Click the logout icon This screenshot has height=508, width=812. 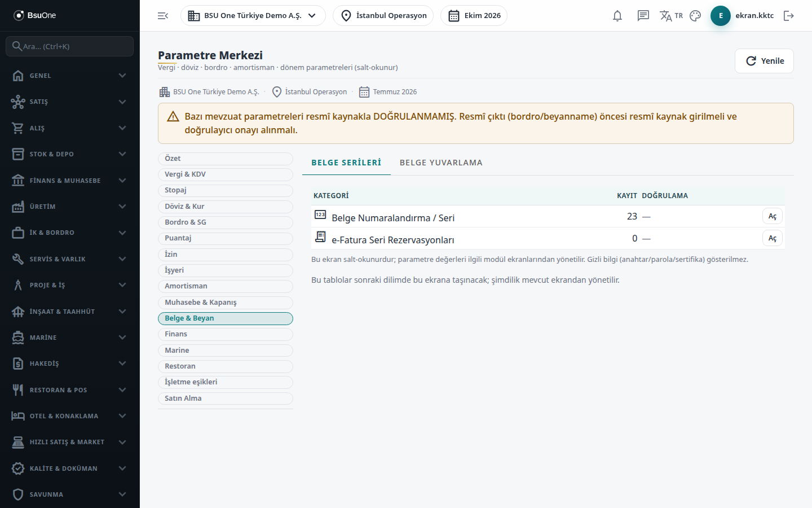pos(789,16)
